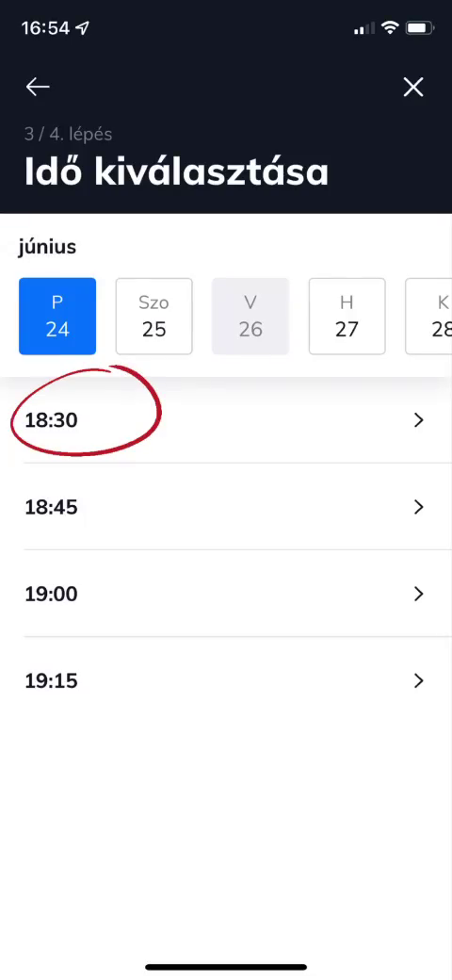Open the 19:00 slot chevron
The width and height of the screenshot is (452, 980).
(419, 594)
